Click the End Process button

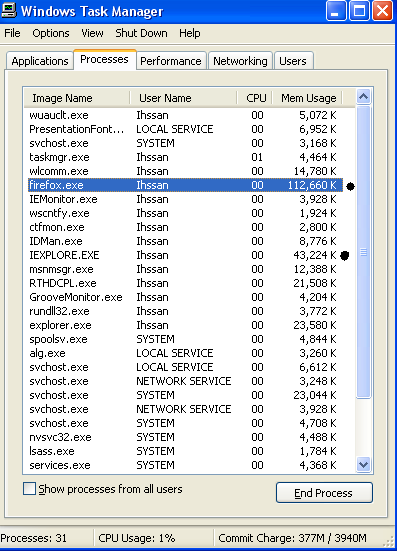coord(324,492)
